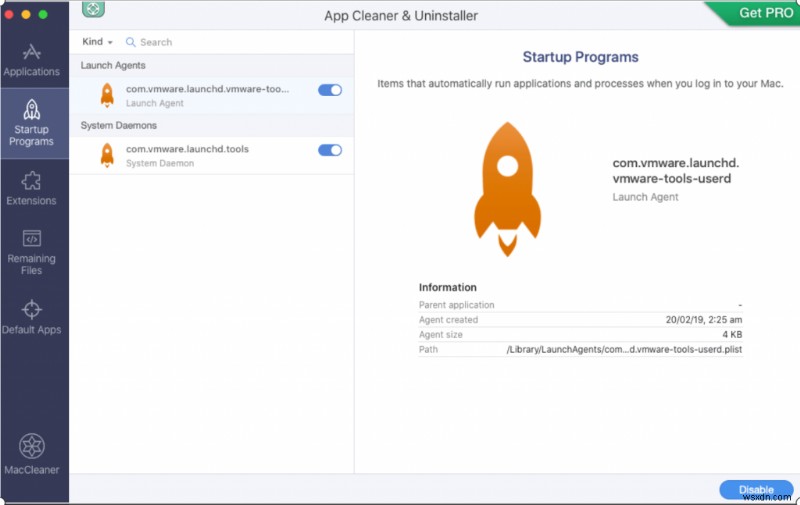Open the Remaining Files section

tap(32, 252)
